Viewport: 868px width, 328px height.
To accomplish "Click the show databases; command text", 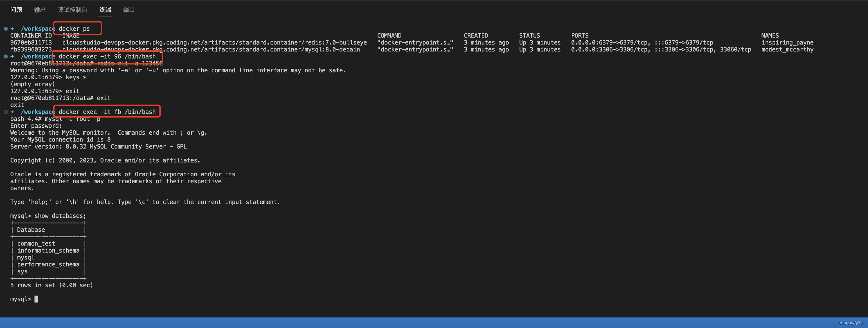I will [x=60, y=216].
